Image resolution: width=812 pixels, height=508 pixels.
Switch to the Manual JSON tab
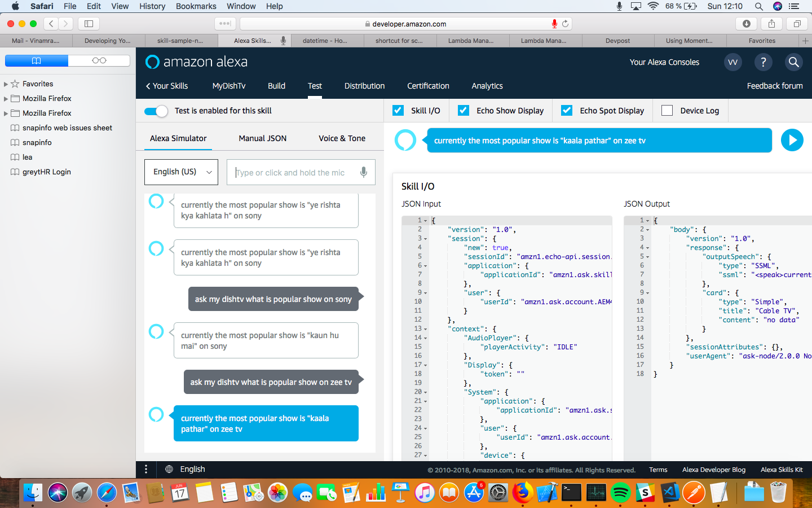pyautogui.click(x=262, y=138)
